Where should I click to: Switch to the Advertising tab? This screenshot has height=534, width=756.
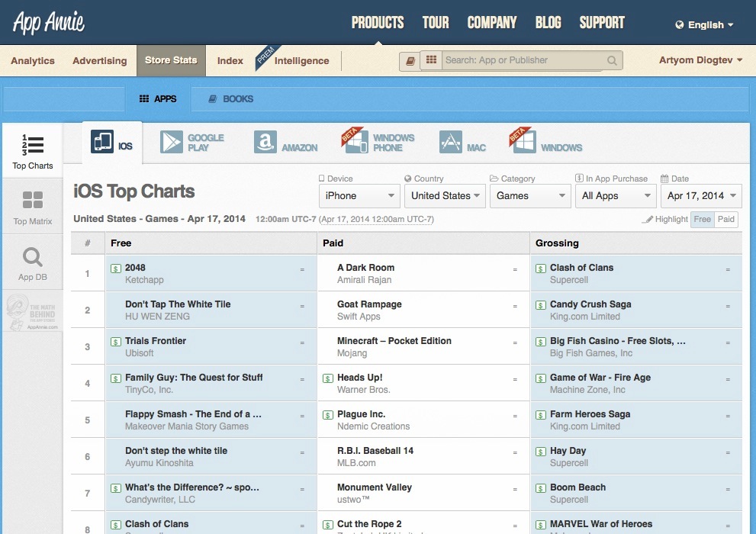pos(100,61)
